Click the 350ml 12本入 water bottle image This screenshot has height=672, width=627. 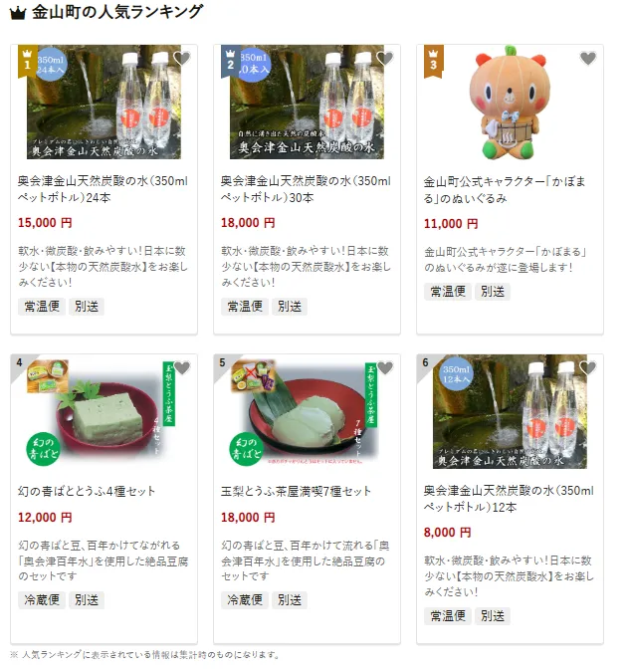pos(510,411)
